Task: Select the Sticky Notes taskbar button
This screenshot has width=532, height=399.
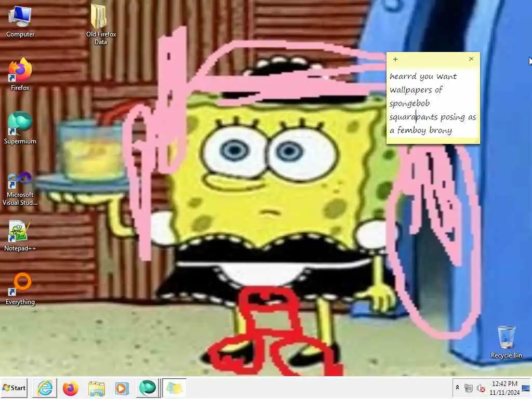Action: click(174, 388)
